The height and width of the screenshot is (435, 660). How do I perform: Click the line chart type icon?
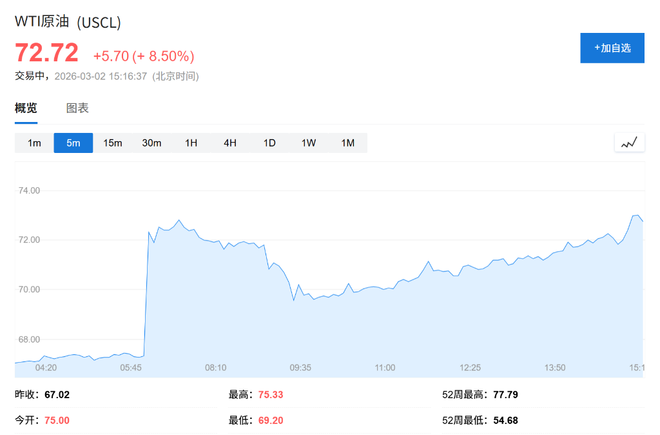(628, 143)
